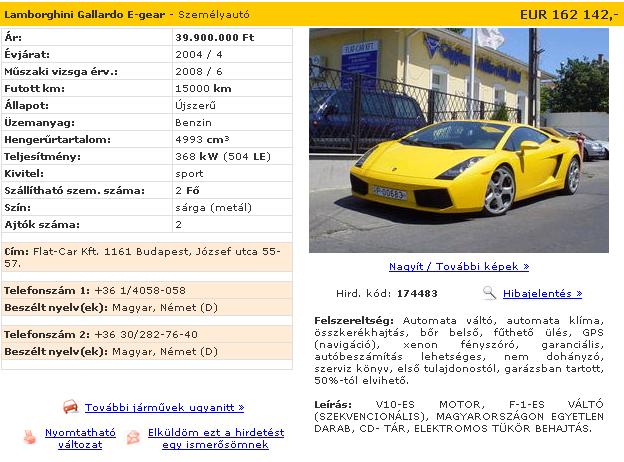Screen dimensions: 624x462
Task: Open the Nagyít / További képek link
Action: pos(459,266)
